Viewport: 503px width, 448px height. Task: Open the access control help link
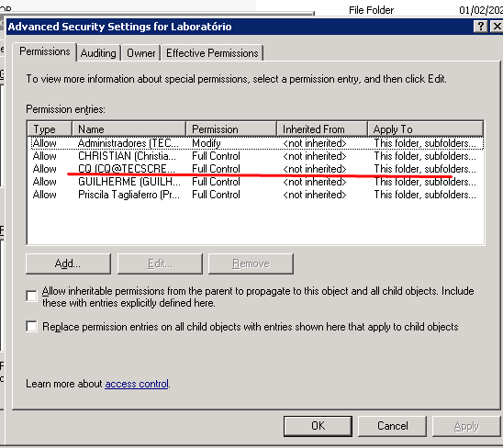137,384
